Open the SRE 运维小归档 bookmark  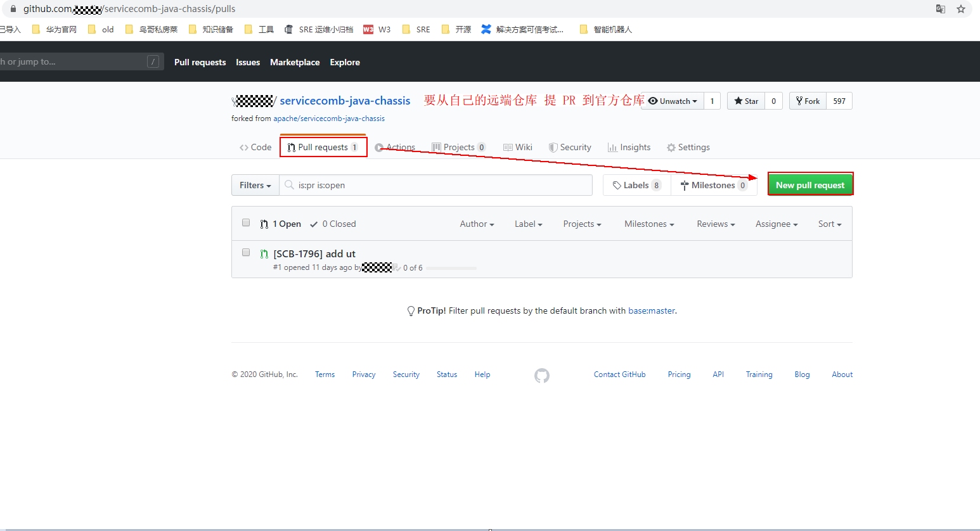[319, 29]
